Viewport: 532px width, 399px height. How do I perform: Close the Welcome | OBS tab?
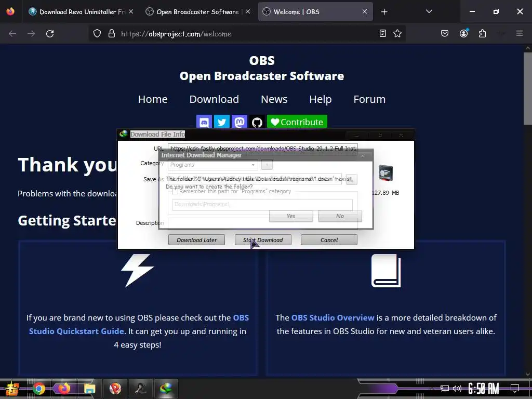(364, 11)
